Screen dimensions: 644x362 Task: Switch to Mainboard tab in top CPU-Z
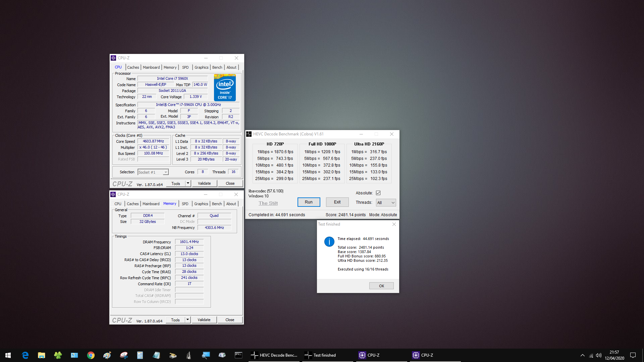(x=151, y=67)
